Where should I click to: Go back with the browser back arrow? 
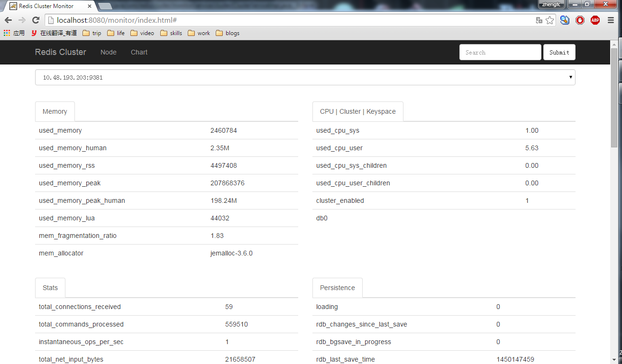(8, 20)
